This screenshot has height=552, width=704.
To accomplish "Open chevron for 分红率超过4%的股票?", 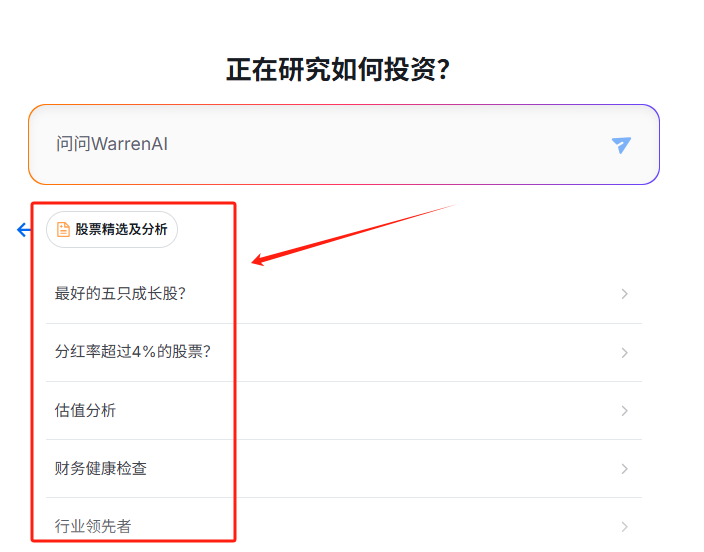I will click(x=624, y=353).
